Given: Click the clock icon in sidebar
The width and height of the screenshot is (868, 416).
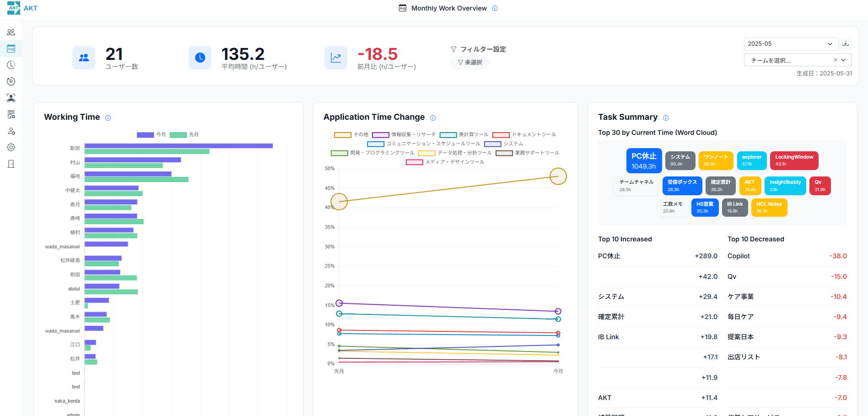Looking at the screenshot, I should pyautogui.click(x=11, y=65).
